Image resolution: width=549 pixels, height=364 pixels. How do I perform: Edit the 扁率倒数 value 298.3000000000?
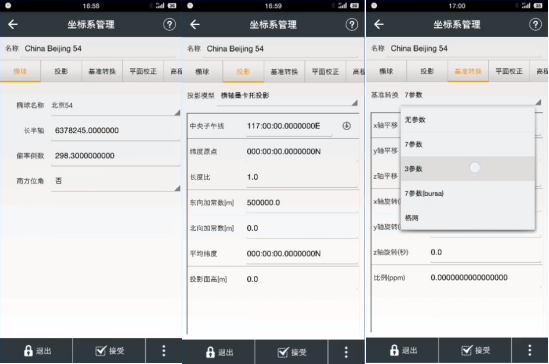pos(116,156)
